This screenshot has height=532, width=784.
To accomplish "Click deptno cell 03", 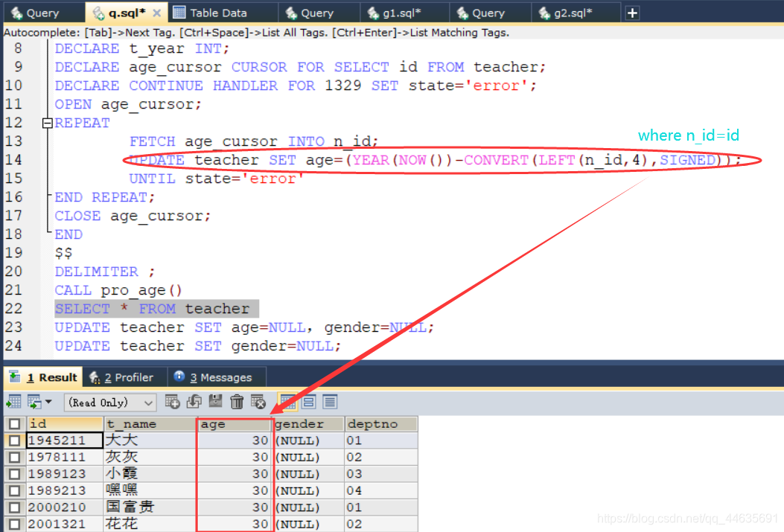I will pyautogui.click(x=381, y=473).
